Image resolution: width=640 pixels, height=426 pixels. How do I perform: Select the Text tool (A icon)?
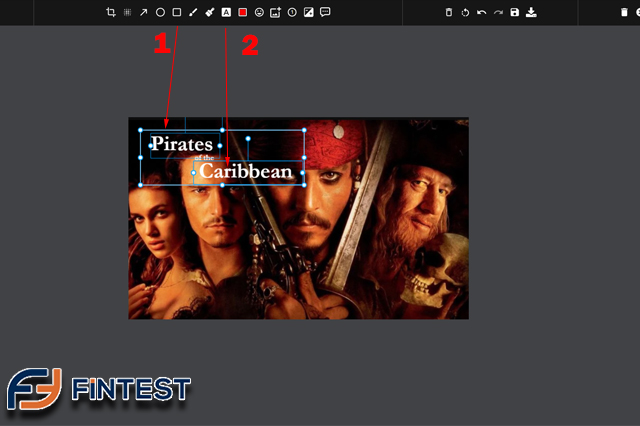pyautogui.click(x=226, y=12)
